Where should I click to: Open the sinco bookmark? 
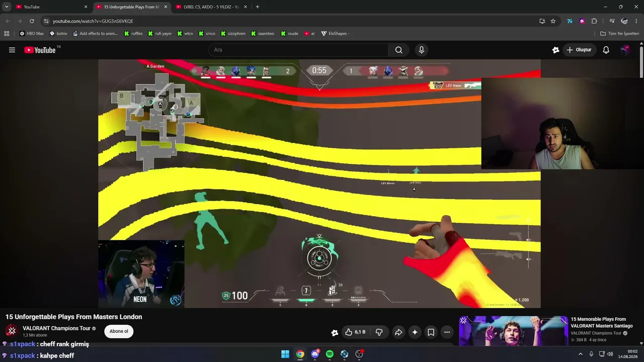point(207,34)
